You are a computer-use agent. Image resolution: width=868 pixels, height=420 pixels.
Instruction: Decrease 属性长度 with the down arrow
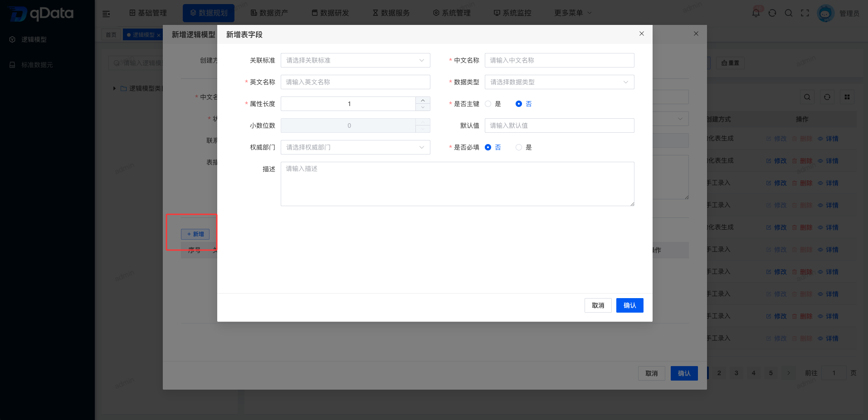click(423, 107)
